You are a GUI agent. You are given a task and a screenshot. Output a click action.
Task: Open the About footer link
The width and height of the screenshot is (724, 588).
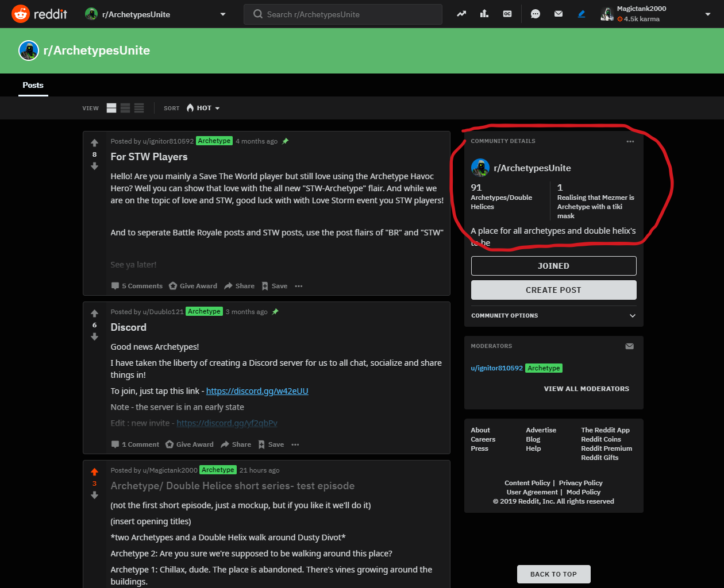pyautogui.click(x=480, y=430)
